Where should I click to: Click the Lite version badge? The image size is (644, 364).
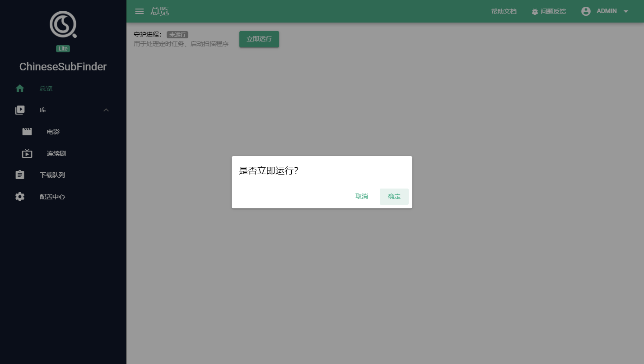[x=63, y=49]
